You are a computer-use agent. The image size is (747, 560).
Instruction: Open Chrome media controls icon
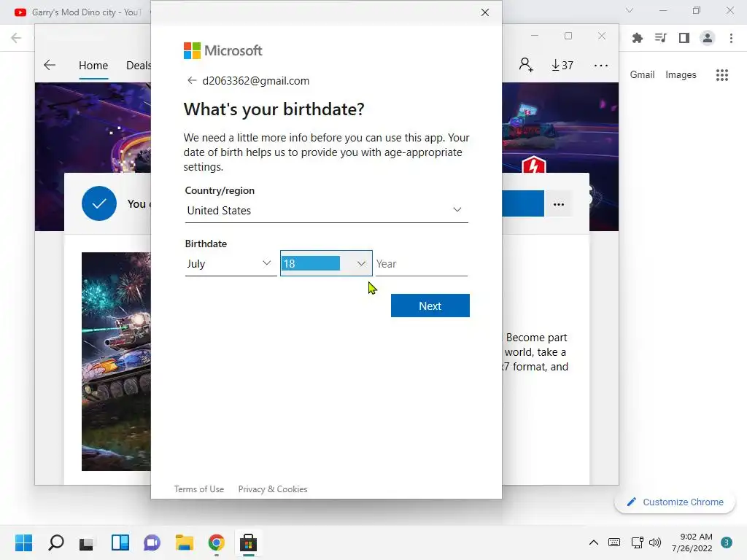660,38
